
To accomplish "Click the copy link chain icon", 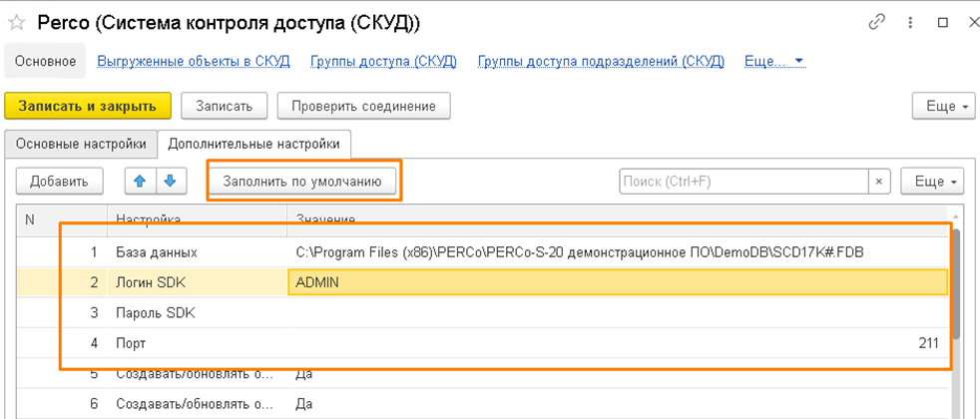I will click(878, 21).
